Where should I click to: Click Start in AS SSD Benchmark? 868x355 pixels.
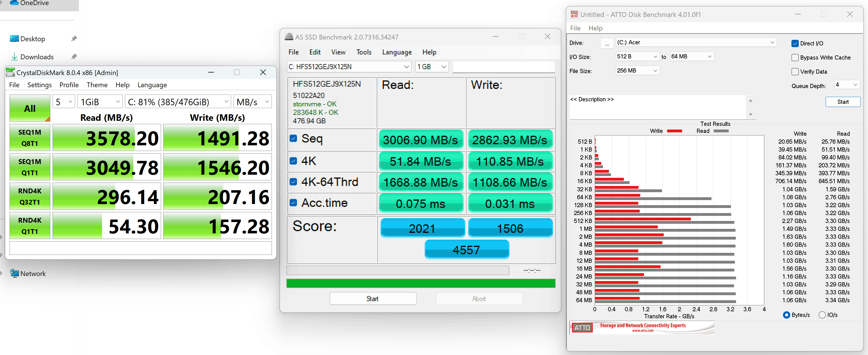[373, 299]
